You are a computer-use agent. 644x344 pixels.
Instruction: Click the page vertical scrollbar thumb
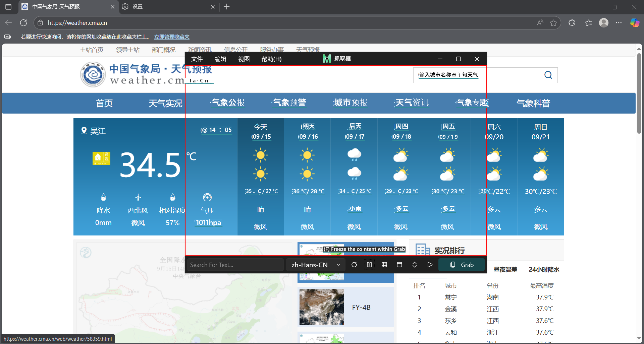point(639,94)
